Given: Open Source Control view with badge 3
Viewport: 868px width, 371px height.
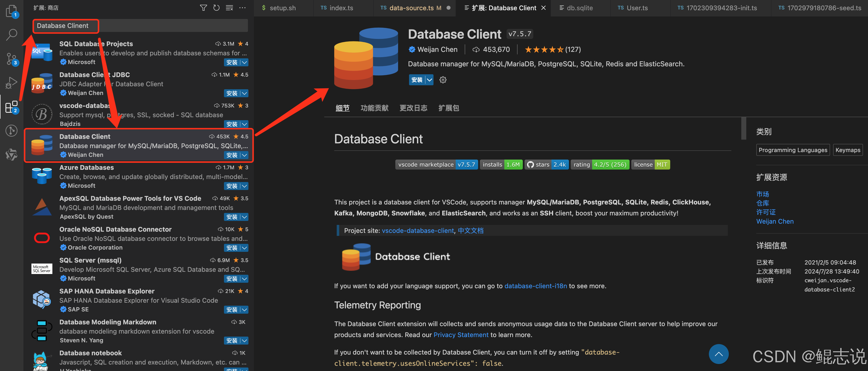Looking at the screenshot, I should (11, 59).
